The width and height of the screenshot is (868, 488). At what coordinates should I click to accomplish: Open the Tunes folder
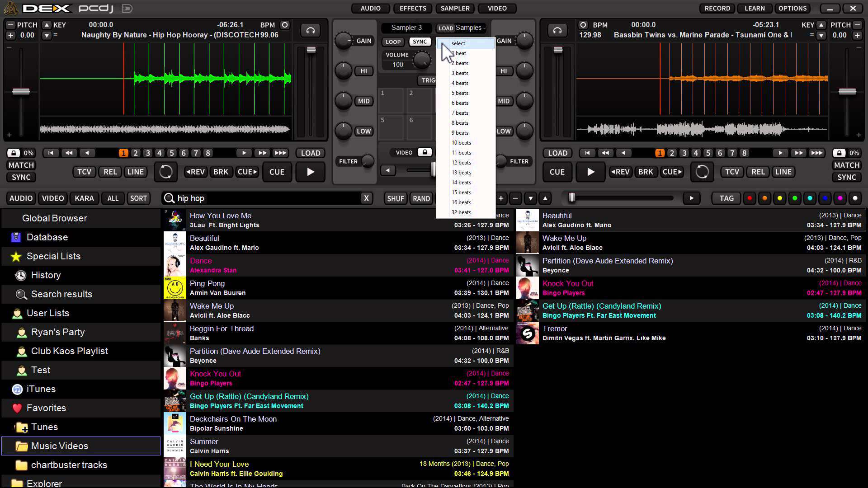tap(81, 427)
